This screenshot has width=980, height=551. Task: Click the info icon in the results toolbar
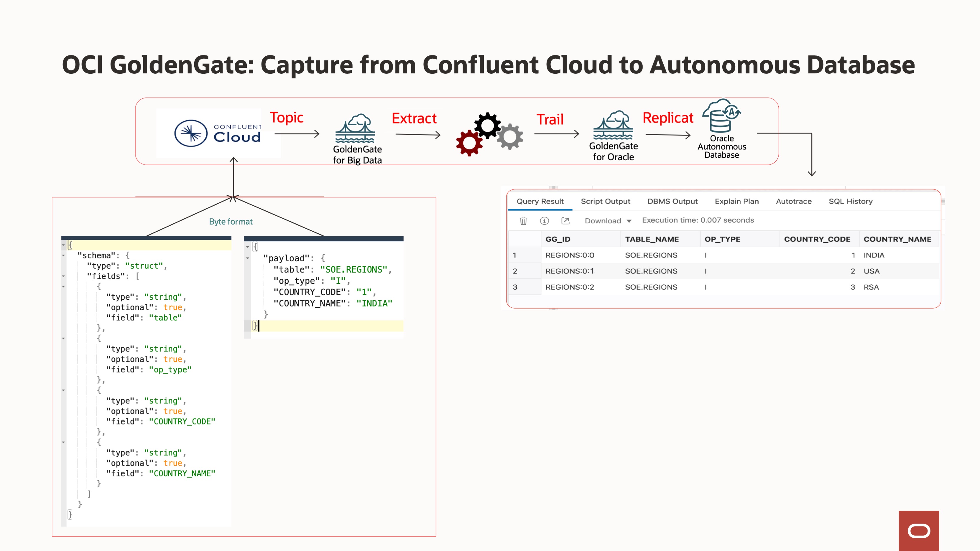pos(545,221)
